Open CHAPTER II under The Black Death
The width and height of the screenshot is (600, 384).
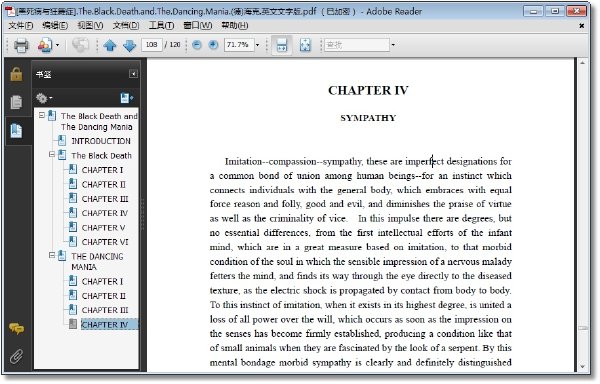pyautogui.click(x=103, y=184)
